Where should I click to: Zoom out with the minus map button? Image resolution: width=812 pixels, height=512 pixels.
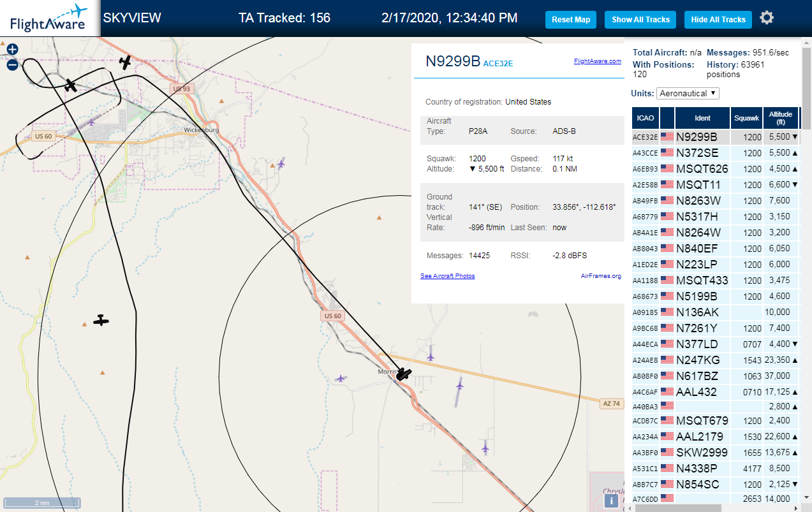pos(12,64)
